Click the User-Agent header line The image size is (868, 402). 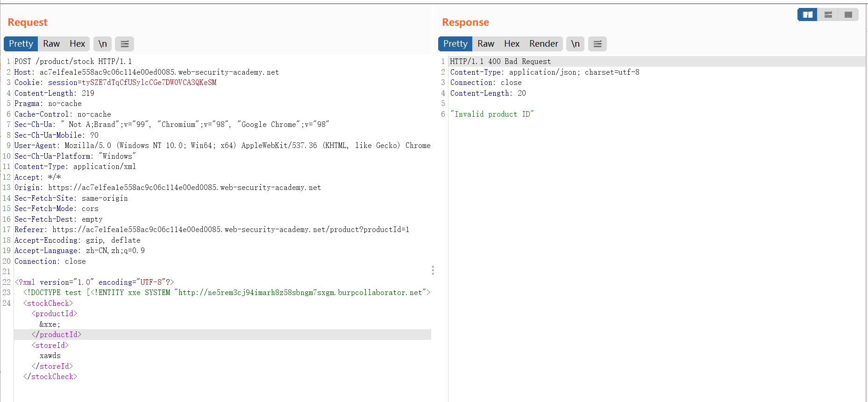click(222, 146)
